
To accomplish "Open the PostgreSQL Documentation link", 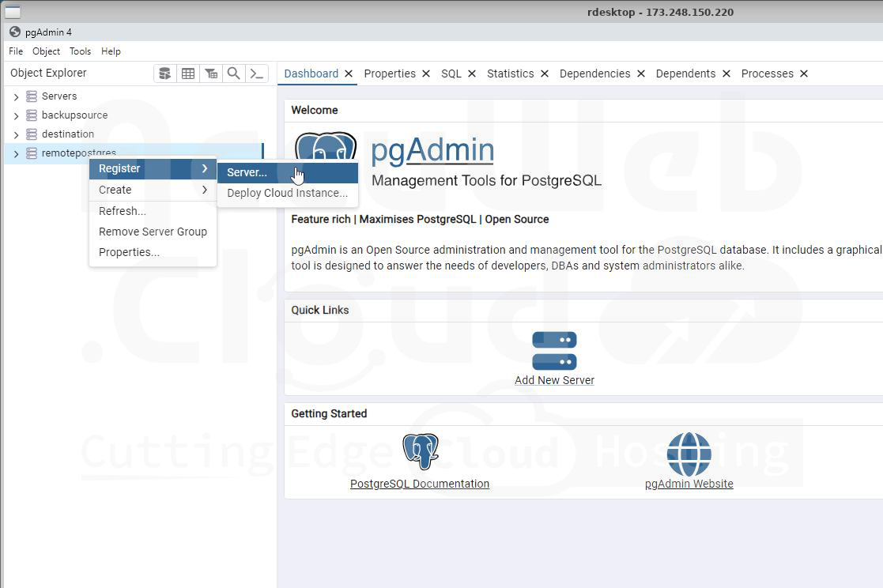I will (x=420, y=484).
